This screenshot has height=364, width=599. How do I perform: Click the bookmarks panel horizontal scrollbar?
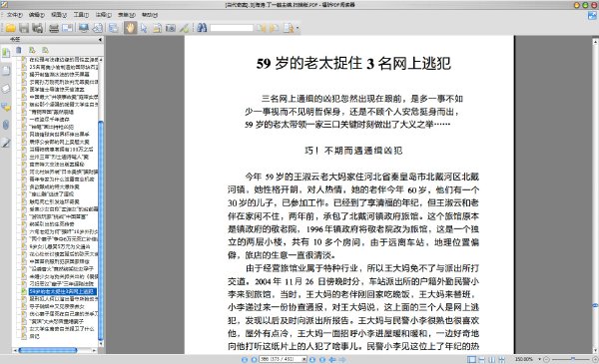tap(48, 350)
